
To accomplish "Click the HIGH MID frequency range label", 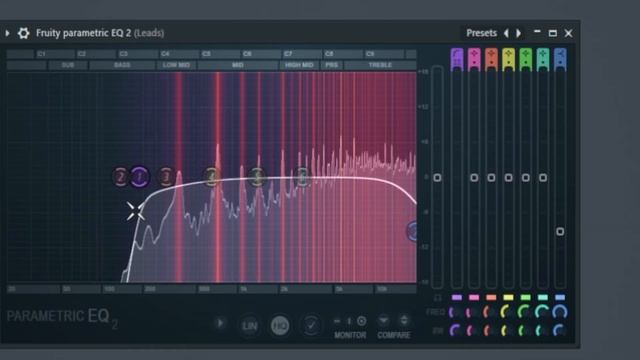I will coord(299,65).
